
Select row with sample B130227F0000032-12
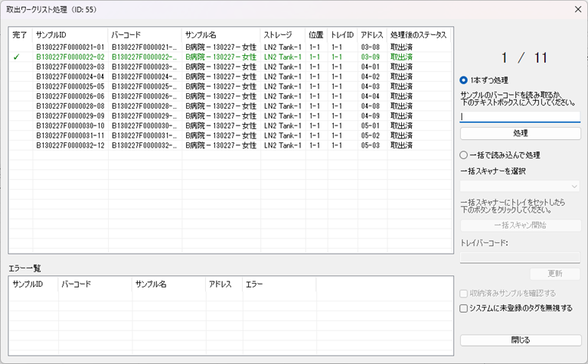click(x=70, y=145)
